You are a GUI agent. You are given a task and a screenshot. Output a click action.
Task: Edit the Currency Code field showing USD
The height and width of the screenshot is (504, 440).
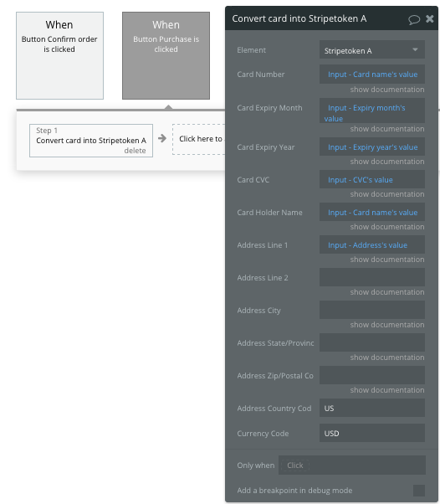click(372, 433)
